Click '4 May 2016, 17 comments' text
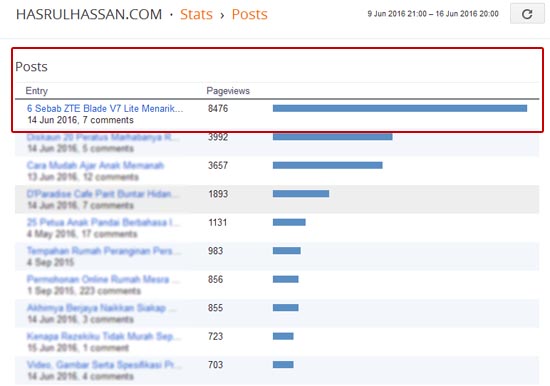Viewport: 550px width, 386px height. (82, 234)
